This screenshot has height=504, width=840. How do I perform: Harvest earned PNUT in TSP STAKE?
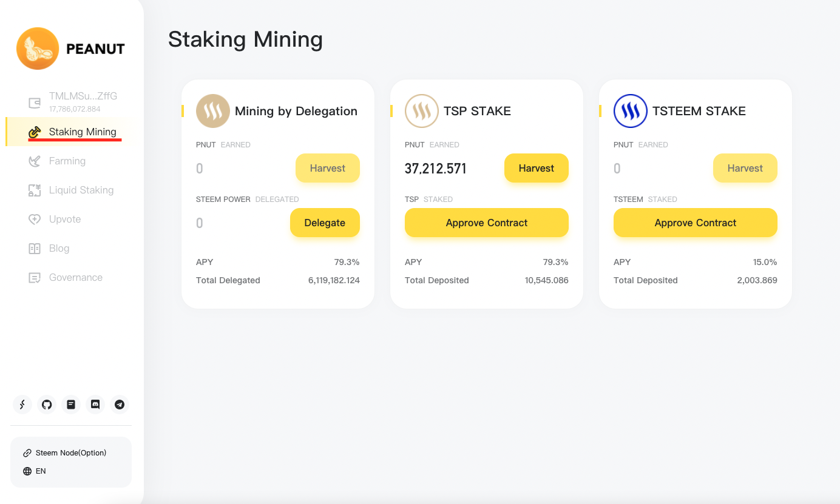[x=536, y=168]
